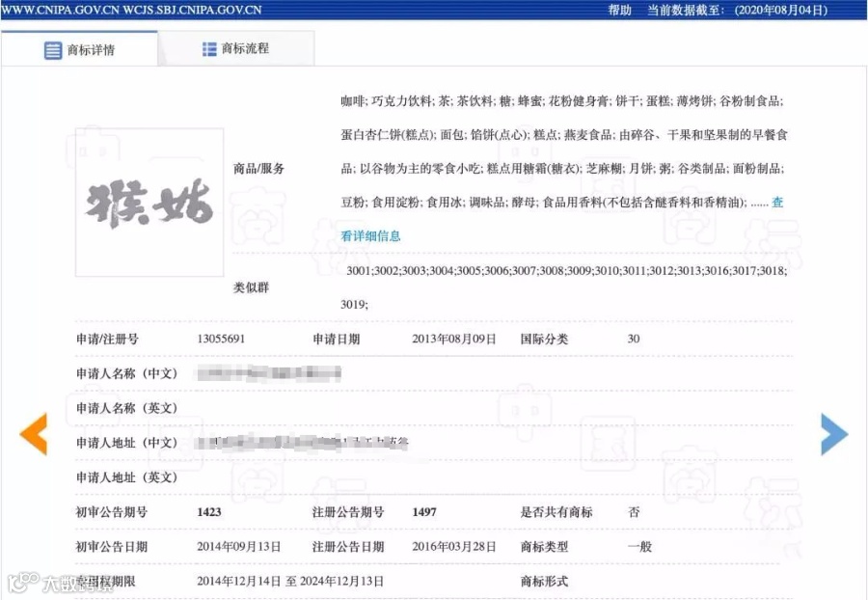Click the 商品/服务 label
This screenshot has height=600, width=868.
[258, 168]
